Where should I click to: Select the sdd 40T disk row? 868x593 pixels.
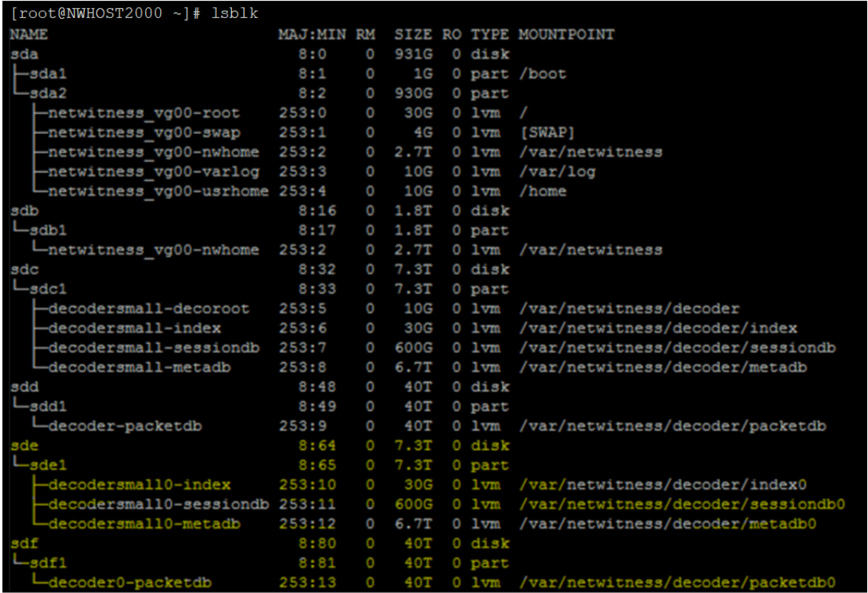(x=17, y=386)
